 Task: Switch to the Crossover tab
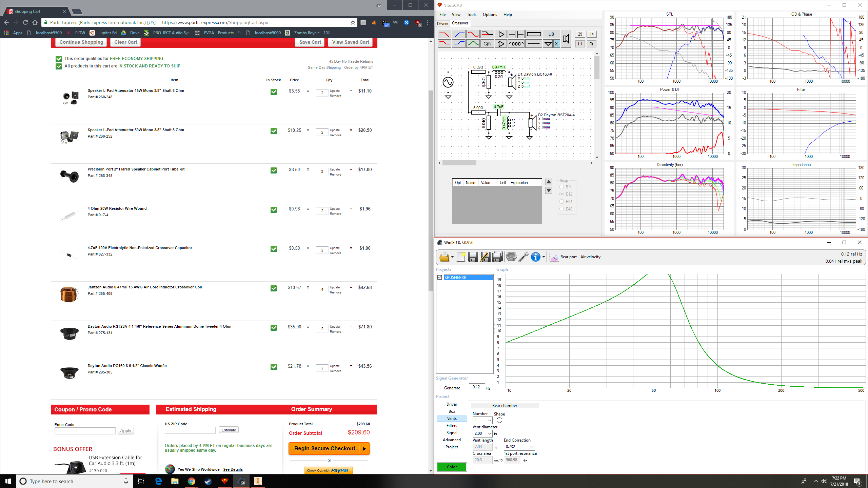point(460,23)
